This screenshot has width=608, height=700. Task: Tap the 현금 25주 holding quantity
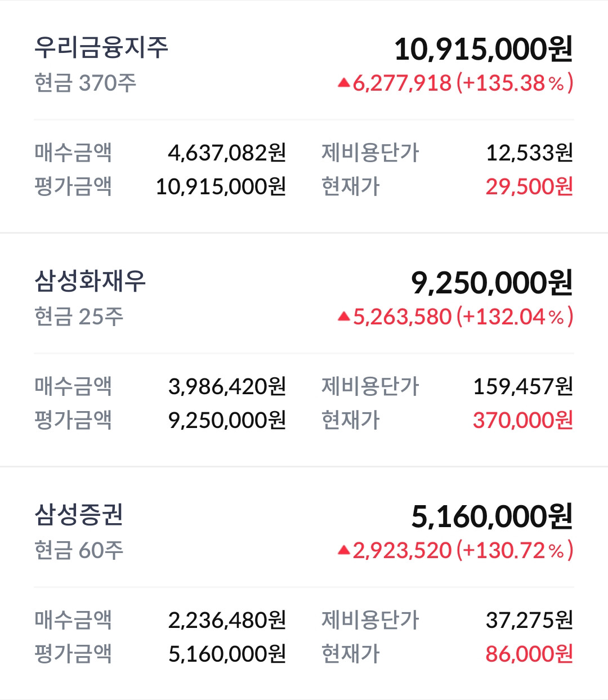click(x=79, y=316)
